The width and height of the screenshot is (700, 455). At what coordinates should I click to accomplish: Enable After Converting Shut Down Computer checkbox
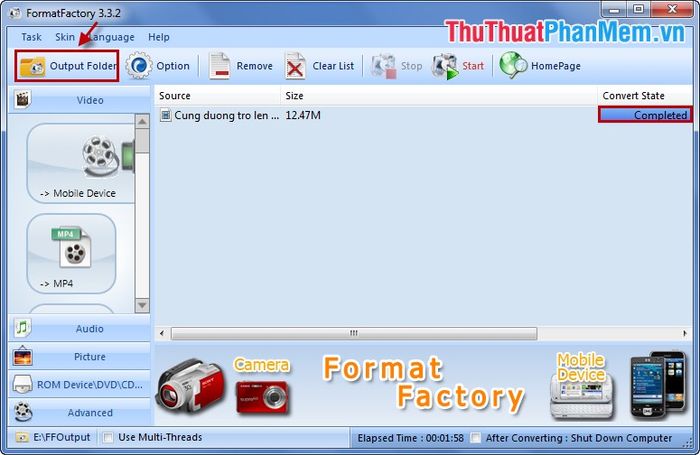coord(476,438)
